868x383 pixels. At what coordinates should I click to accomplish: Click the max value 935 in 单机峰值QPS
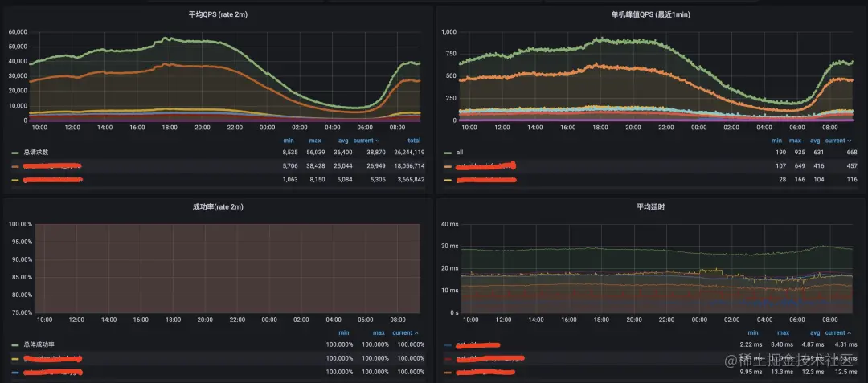pyautogui.click(x=796, y=152)
